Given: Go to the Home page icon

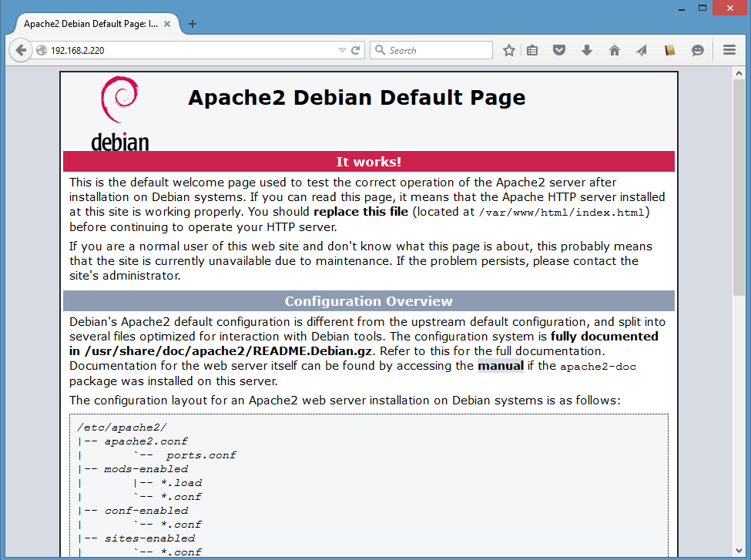Looking at the screenshot, I should coord(615,50).
